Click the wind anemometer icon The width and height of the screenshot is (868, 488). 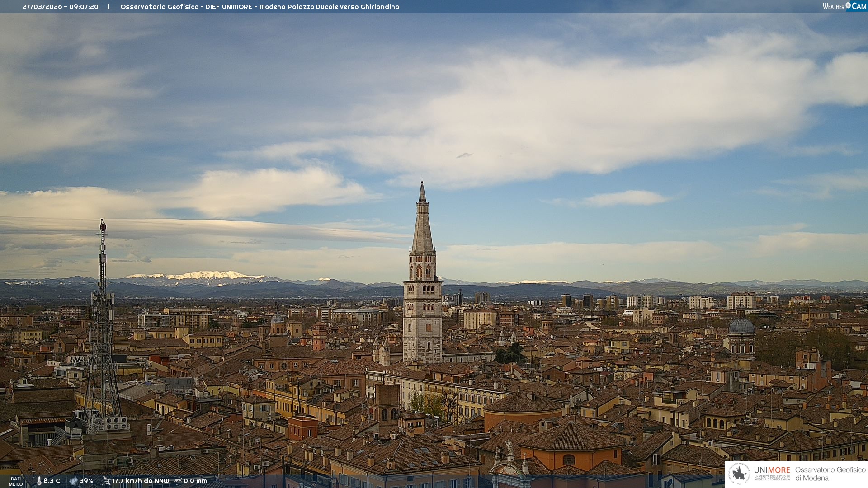[106, 481]
